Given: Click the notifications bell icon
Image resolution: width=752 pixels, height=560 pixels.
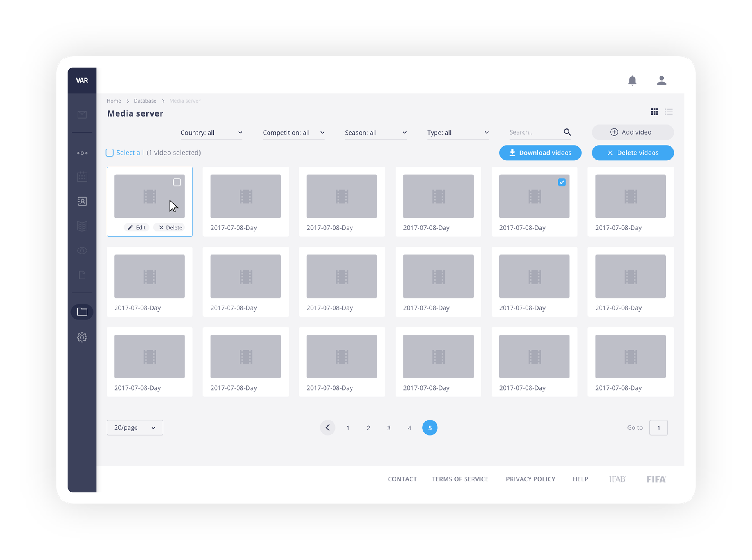Looking at the screenshot, I should pyautogui.click(x=632, y=81).
